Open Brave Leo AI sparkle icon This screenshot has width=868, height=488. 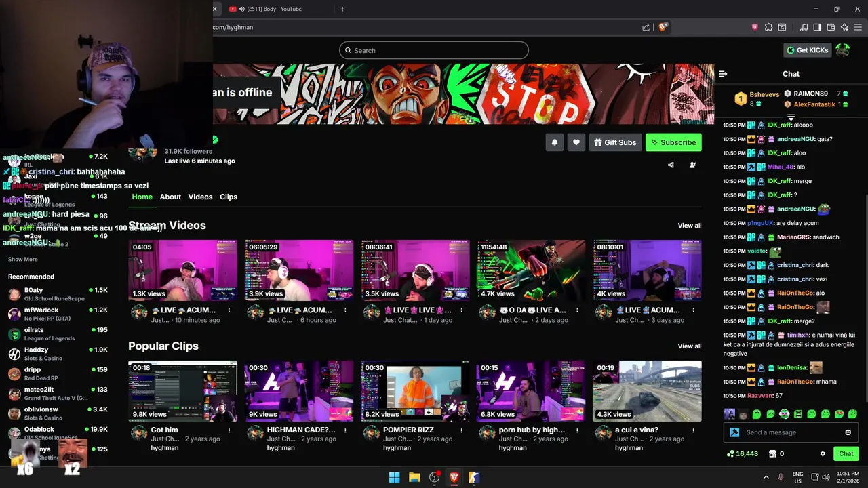point(844,27)
